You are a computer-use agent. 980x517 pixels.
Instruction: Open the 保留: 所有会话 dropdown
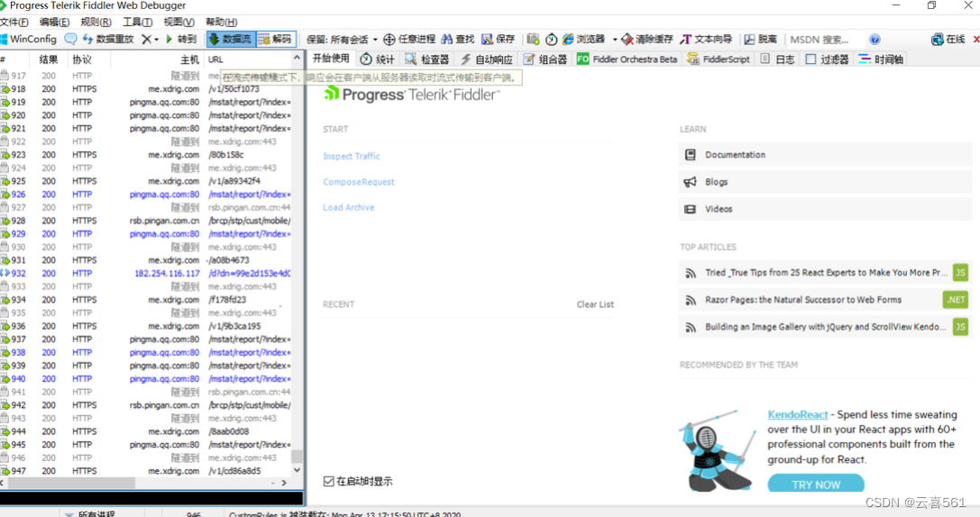point(342,40)
